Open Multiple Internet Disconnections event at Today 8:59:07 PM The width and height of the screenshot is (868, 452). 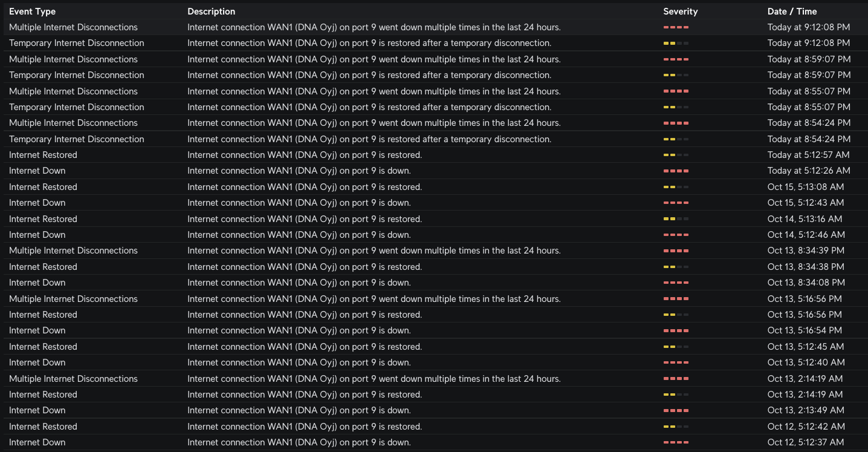click(73, 59)
